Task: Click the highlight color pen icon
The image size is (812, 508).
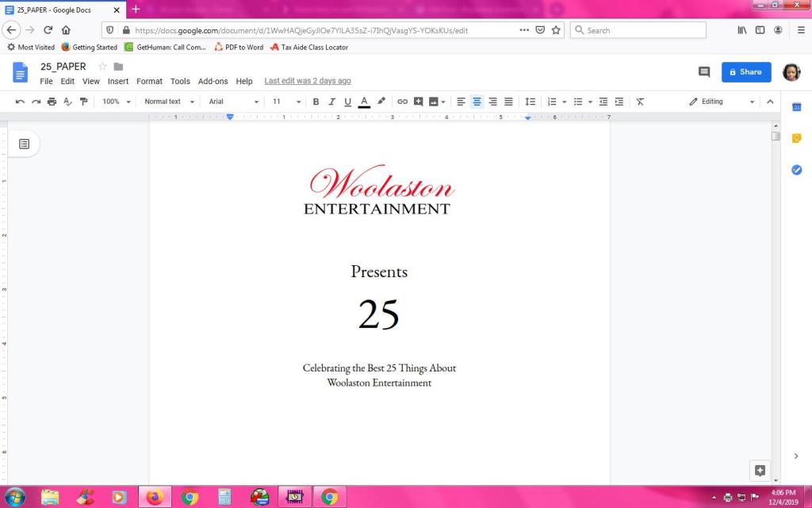Action: (x=381, y=102)
